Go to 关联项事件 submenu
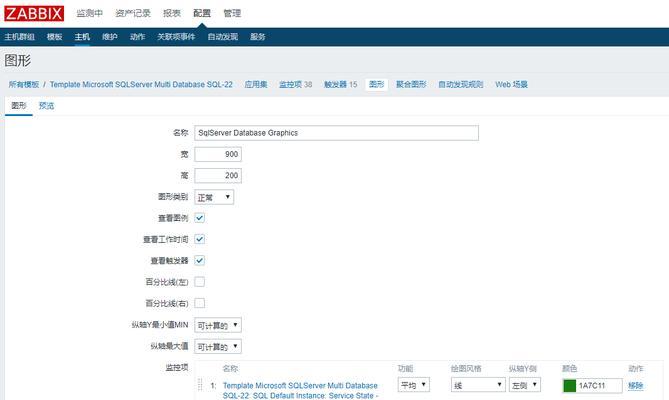The height and width of the screenshot is (400, 669). 176,37
